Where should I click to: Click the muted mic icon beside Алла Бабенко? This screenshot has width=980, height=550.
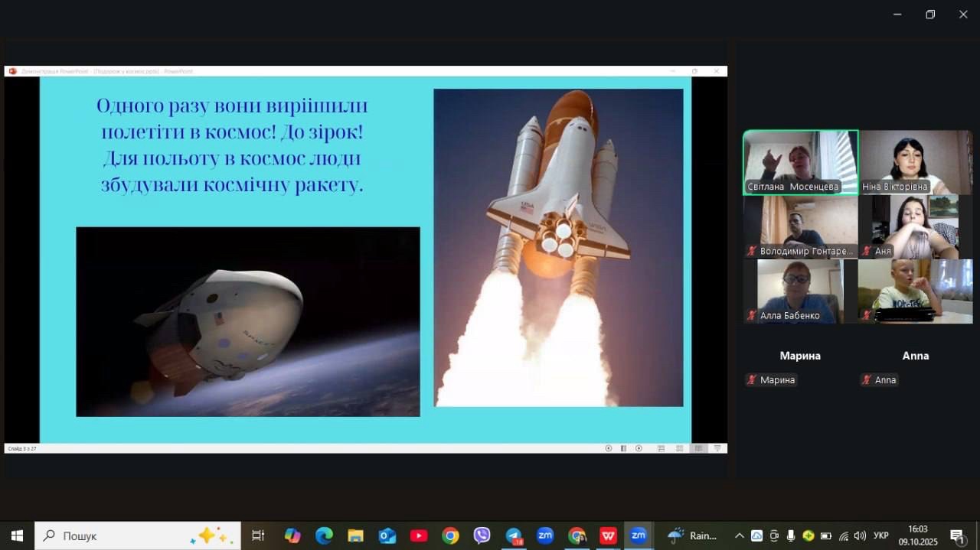point(752,316)
